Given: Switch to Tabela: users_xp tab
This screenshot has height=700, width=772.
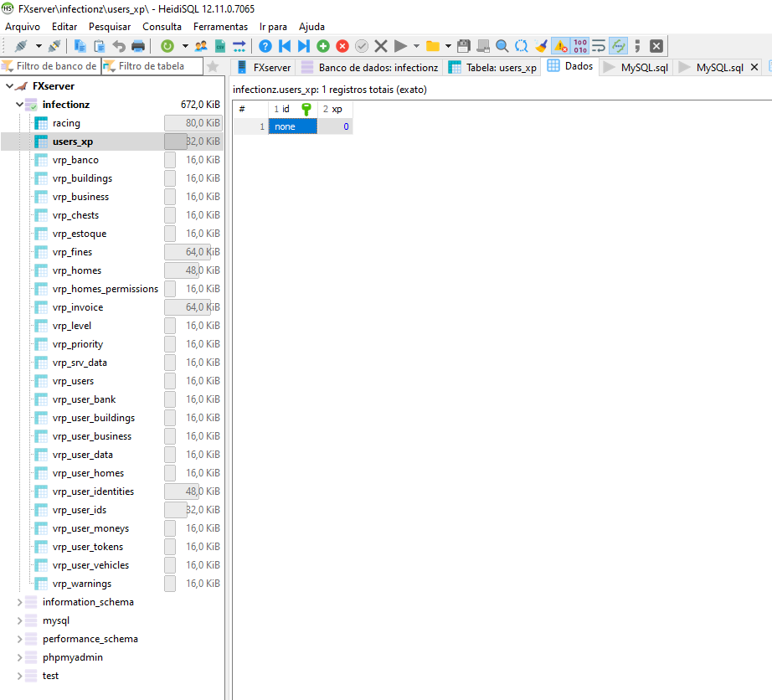Looking at the screenshot, I should coord(492,68).
